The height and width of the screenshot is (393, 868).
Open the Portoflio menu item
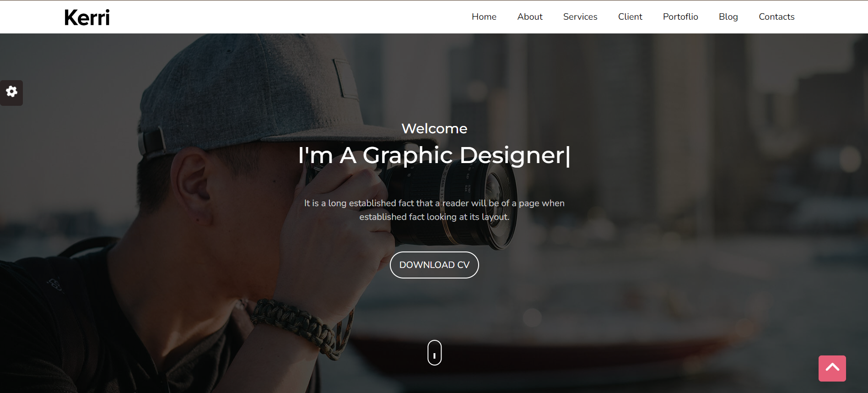pyautogui.click(x=680, y=17)
